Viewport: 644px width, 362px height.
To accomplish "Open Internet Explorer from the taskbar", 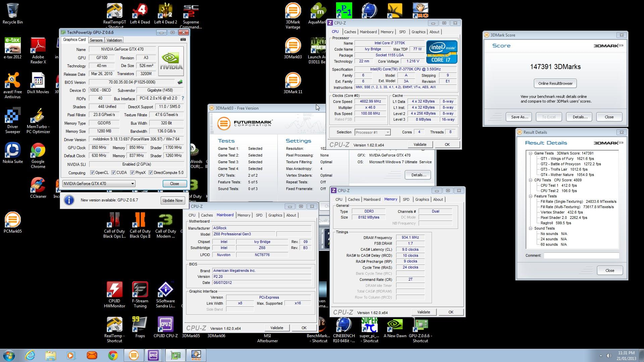I will click(x=30, y=355).
